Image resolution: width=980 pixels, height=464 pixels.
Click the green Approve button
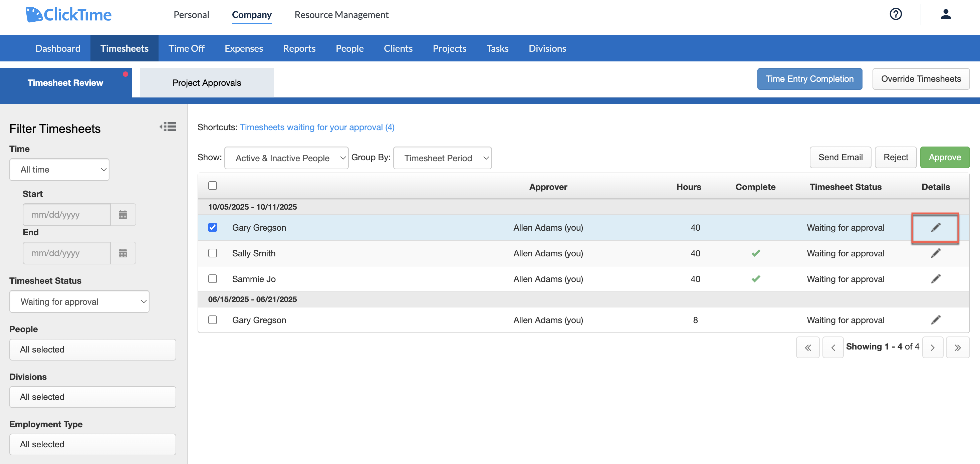coord(945,157)
